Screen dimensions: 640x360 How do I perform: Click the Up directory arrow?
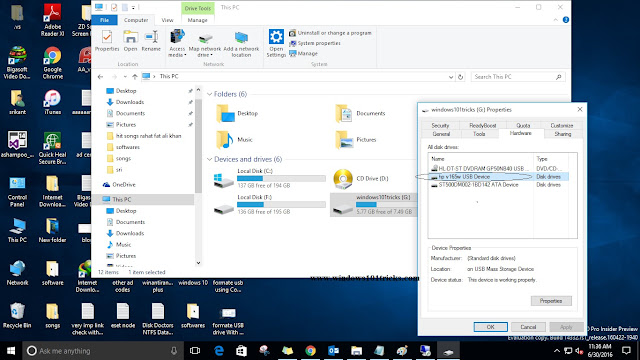pos(135,77)
